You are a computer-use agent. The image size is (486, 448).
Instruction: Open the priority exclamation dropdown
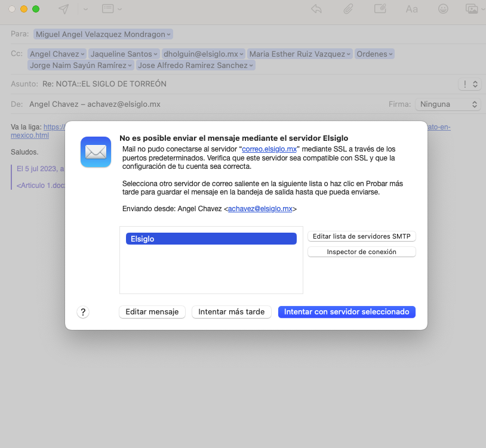469,84
